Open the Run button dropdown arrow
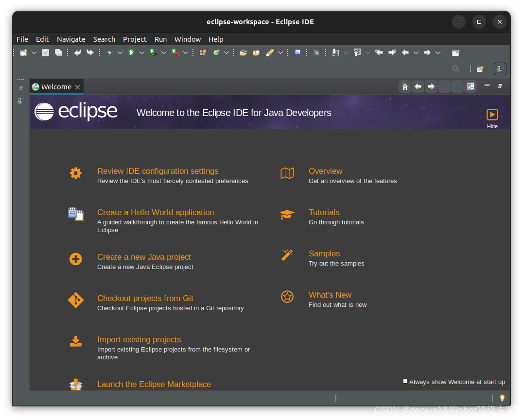Screen dimensions: 523x420 pyautogui.click(x=142, y=52)
